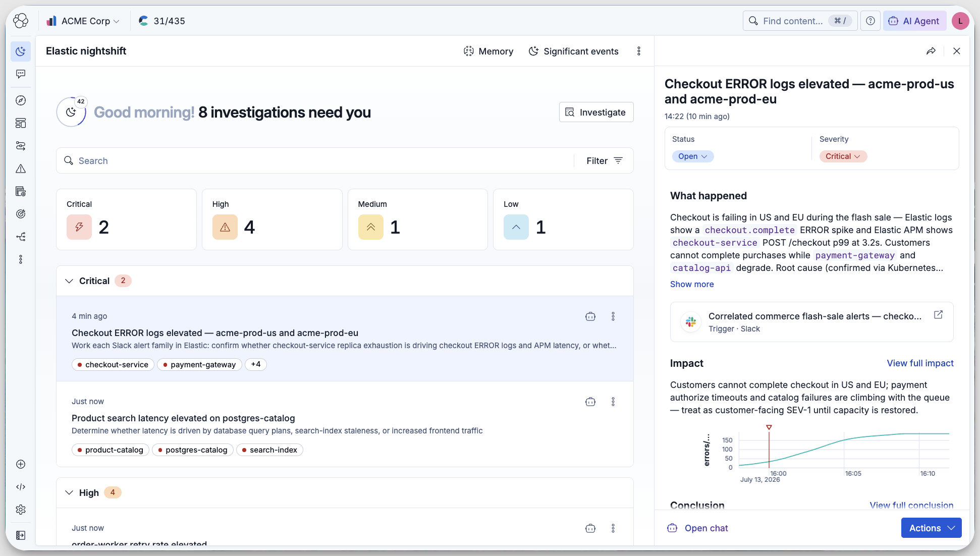Click Open chat in the flyout
This screenshot has height=556, width=980.
(697, 528)
